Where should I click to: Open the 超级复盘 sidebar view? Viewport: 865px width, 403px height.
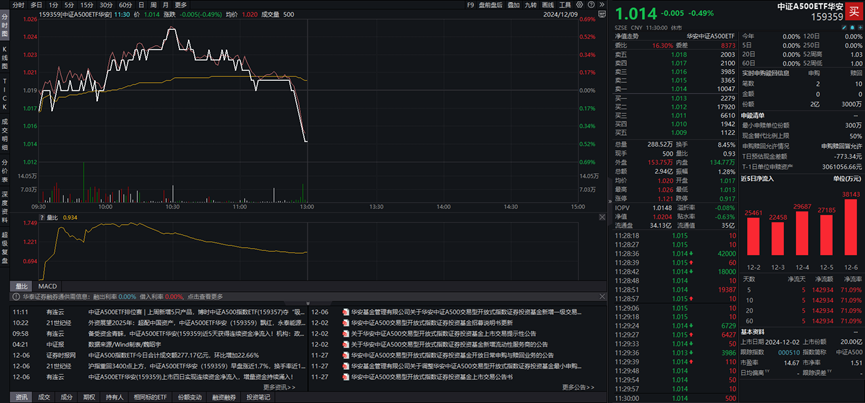5,247
